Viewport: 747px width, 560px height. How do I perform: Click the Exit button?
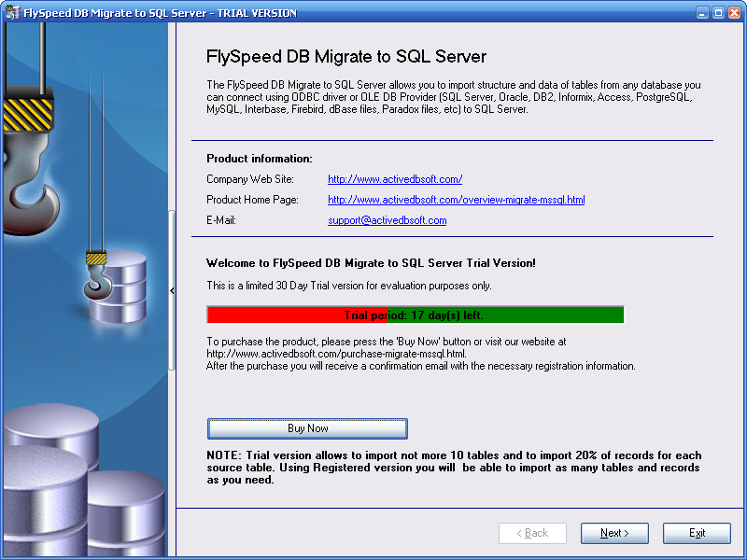tap(697, 533)
